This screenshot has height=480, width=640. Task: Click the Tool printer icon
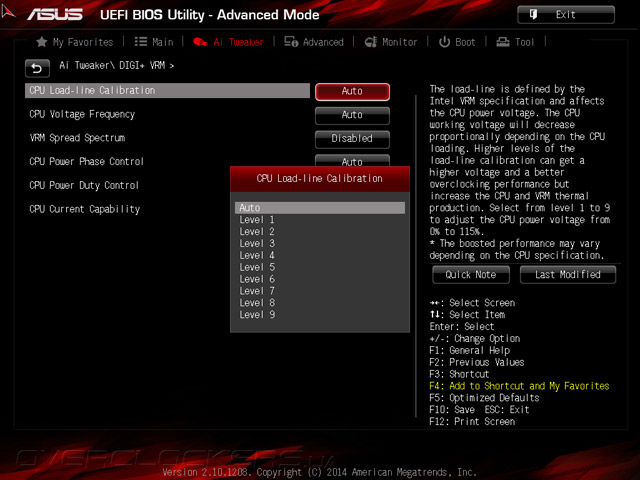point(503,42)
